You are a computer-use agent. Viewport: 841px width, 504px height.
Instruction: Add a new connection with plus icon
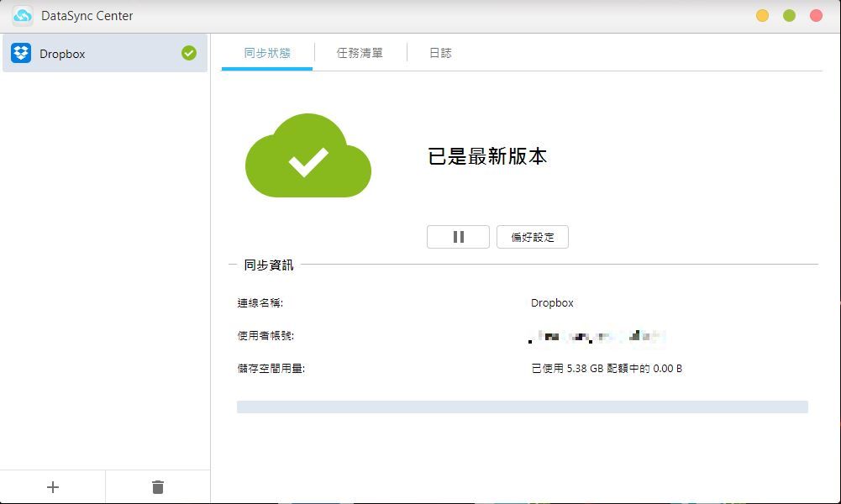[53, 487]
